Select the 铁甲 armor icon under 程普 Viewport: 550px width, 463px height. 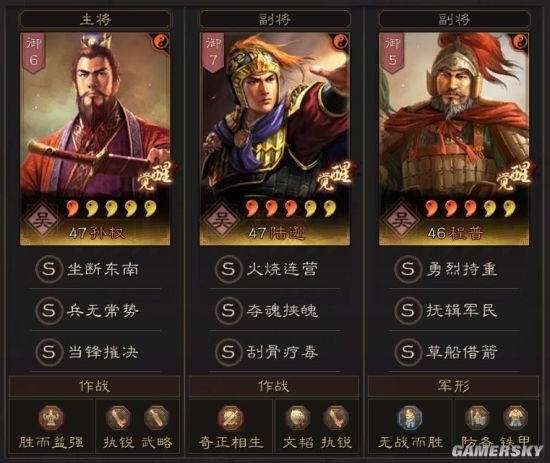point(516,418)
